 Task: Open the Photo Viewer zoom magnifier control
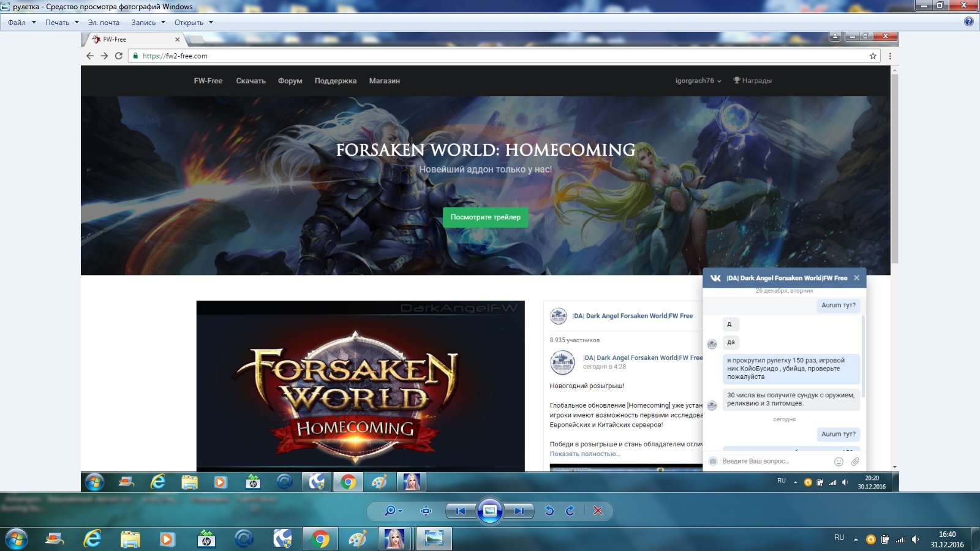(x=390, y=511)
